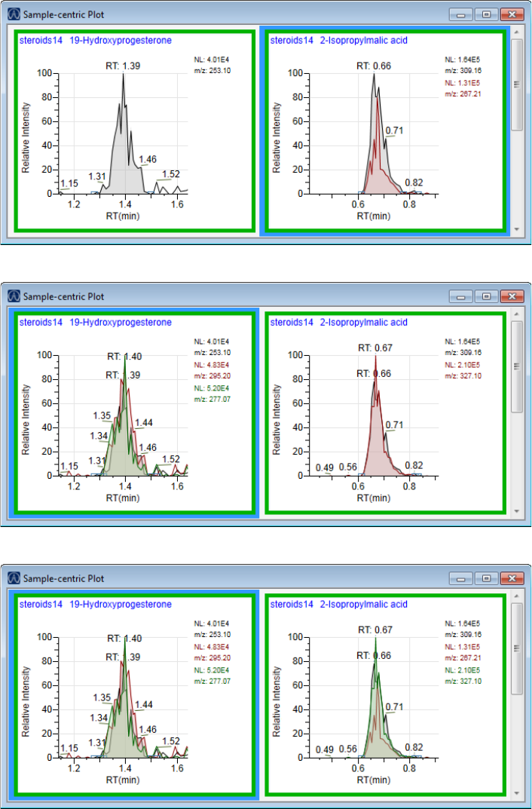Click the '1.34' peak label in the bottom window
This screenshot has width=532, height=809.
coord(99,718)
